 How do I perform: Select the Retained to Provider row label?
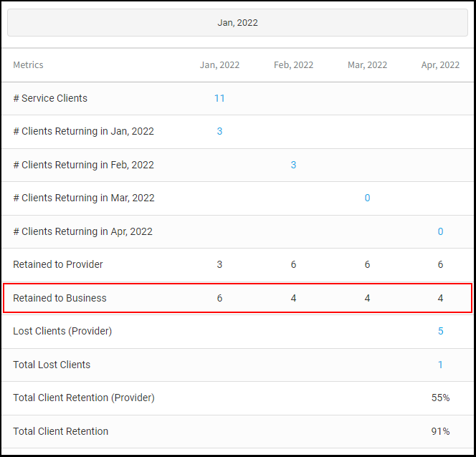[x=58, y=264]
